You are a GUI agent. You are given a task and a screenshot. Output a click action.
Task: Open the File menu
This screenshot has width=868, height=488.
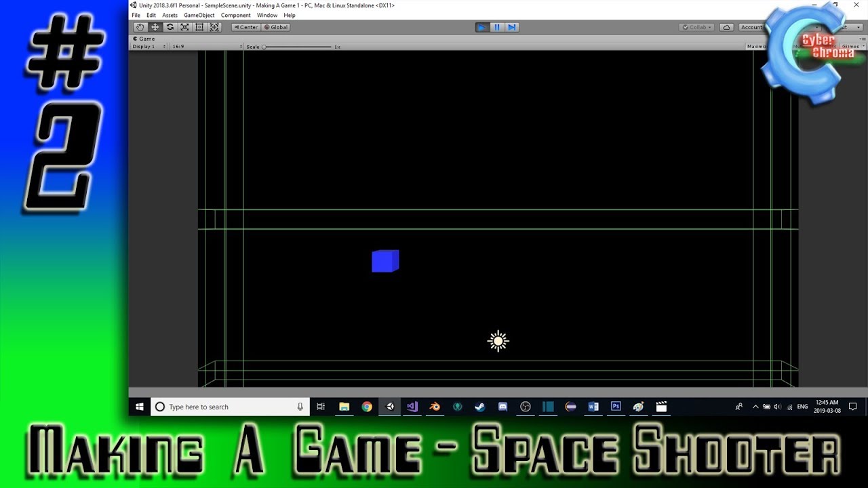136,15
